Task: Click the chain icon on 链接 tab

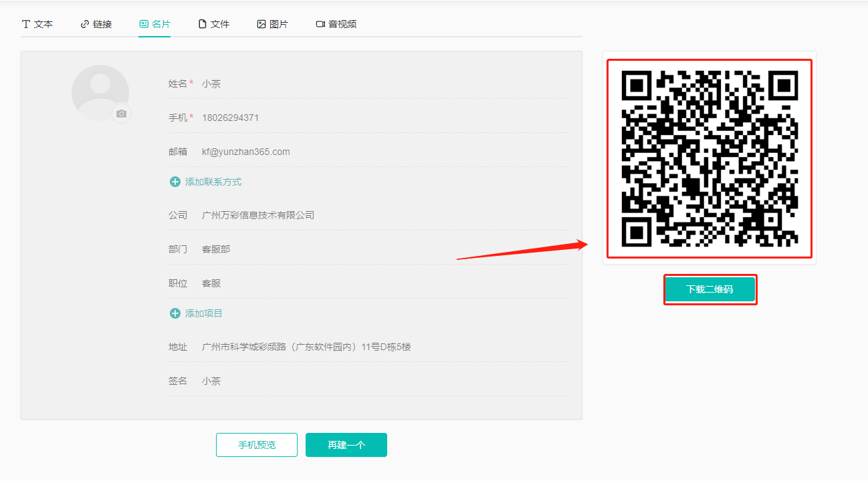Action: [x=85, y=24]
